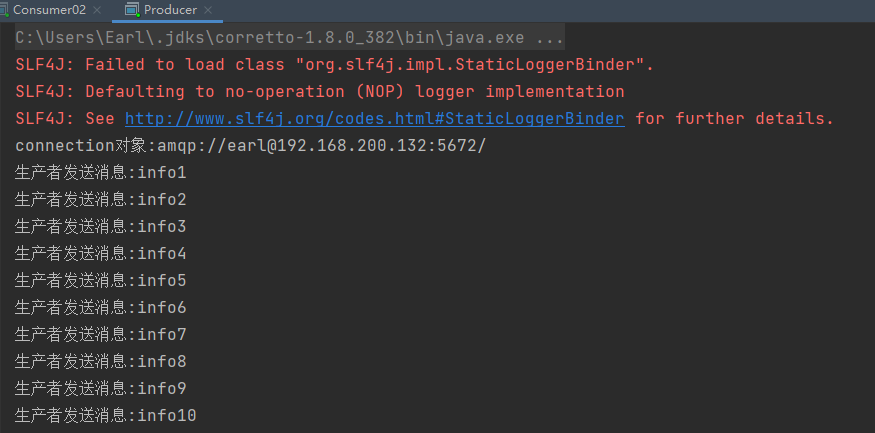Image resolution: width=875 pixels, height=433 pixels.
Task: Click the connection amqp://earl@192.168.200.132 output line
Action: (x=251, y=146)
